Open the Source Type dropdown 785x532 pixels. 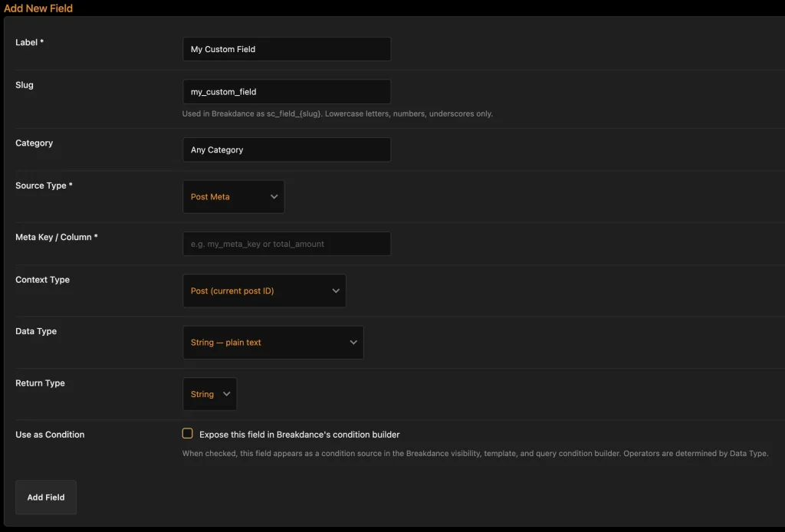click(233, 197)
